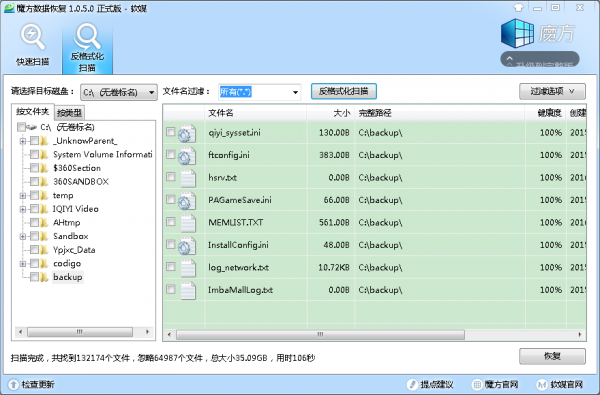Check the box for MEMLIST.TXT

point(171,222)
